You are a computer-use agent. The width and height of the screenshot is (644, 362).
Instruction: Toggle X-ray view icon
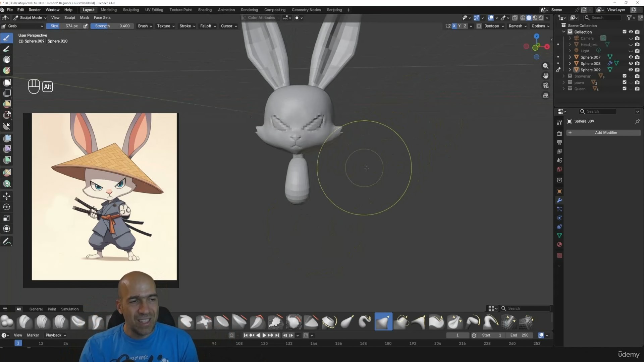click(x=515, y=18)
